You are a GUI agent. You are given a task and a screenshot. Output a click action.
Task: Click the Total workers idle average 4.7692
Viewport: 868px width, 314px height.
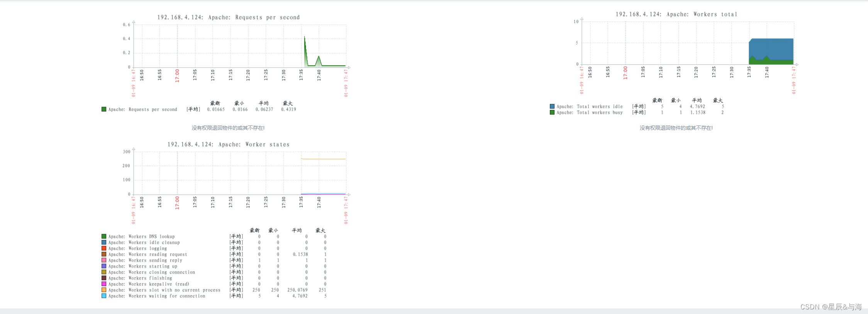(698, 107)
